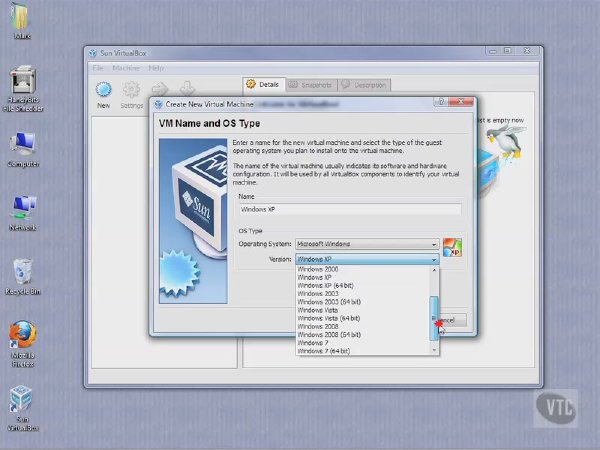Open the File menu in VirtualBox
Image resolution: width=600 pixels, height=450 pixels.
point(98,68)
